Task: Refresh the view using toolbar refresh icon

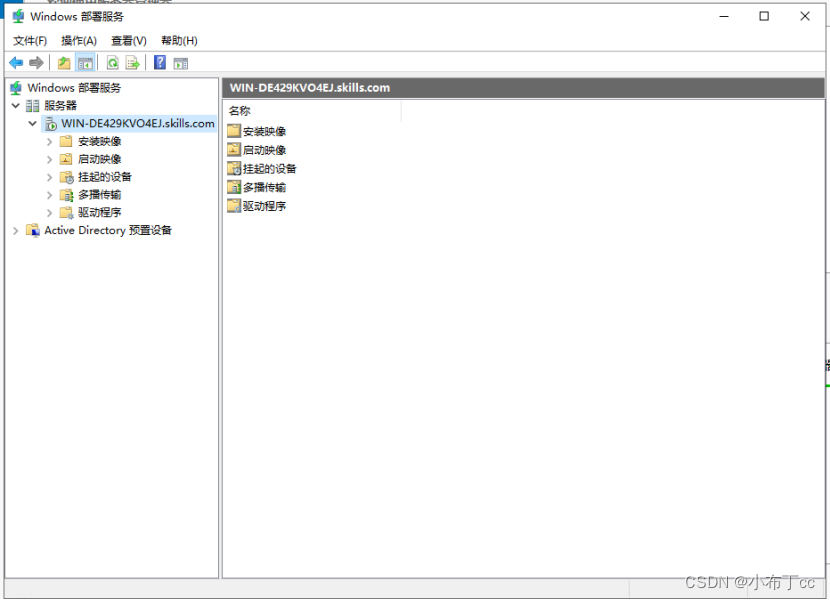Action: (113, 63)
